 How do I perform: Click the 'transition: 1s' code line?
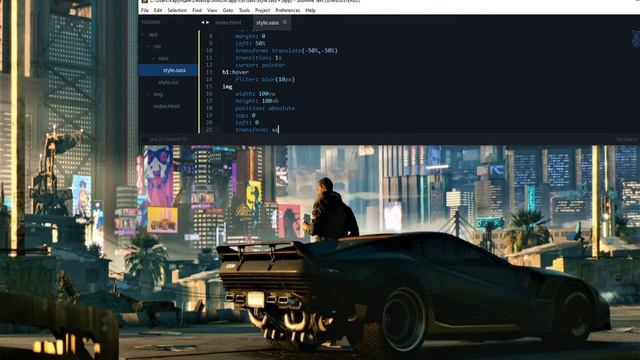point(258,58)
